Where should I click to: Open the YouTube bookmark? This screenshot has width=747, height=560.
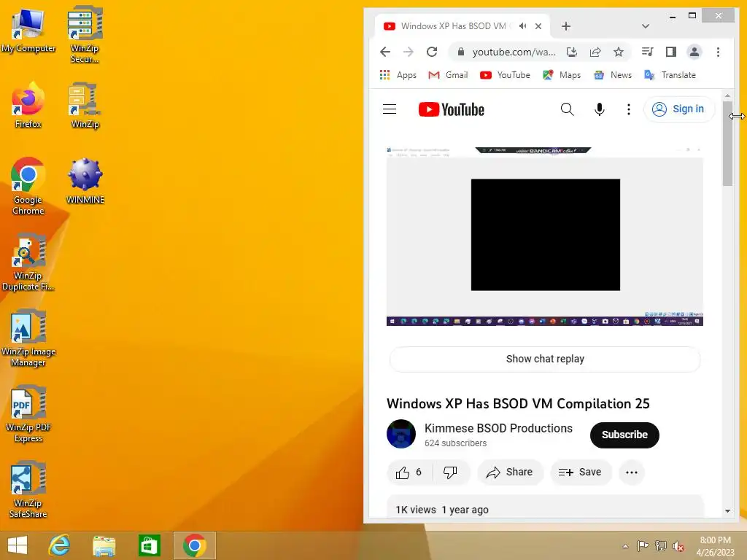[505, 75]
